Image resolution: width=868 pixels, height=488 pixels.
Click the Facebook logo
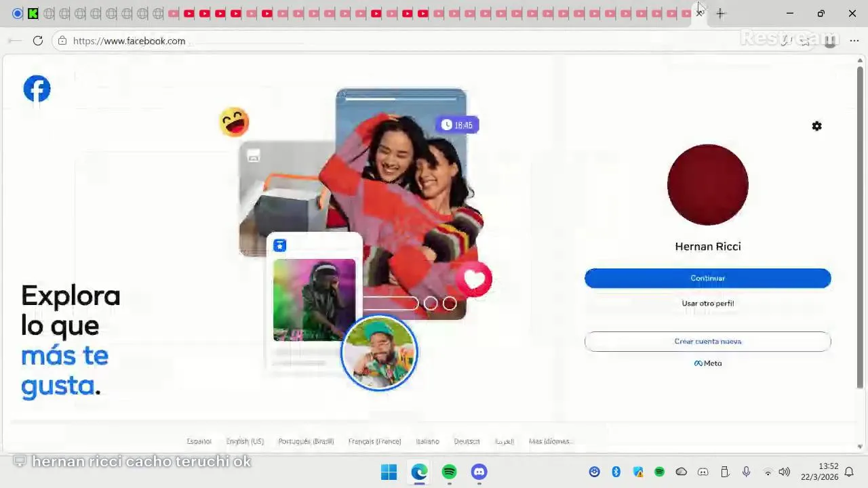37,89
